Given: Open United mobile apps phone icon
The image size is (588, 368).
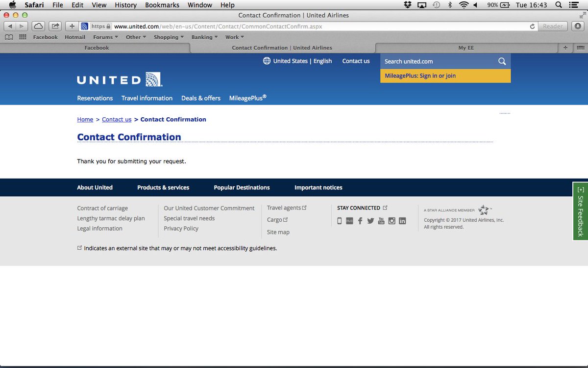Looking at the screenshot, I should click(x=340, y=221).
